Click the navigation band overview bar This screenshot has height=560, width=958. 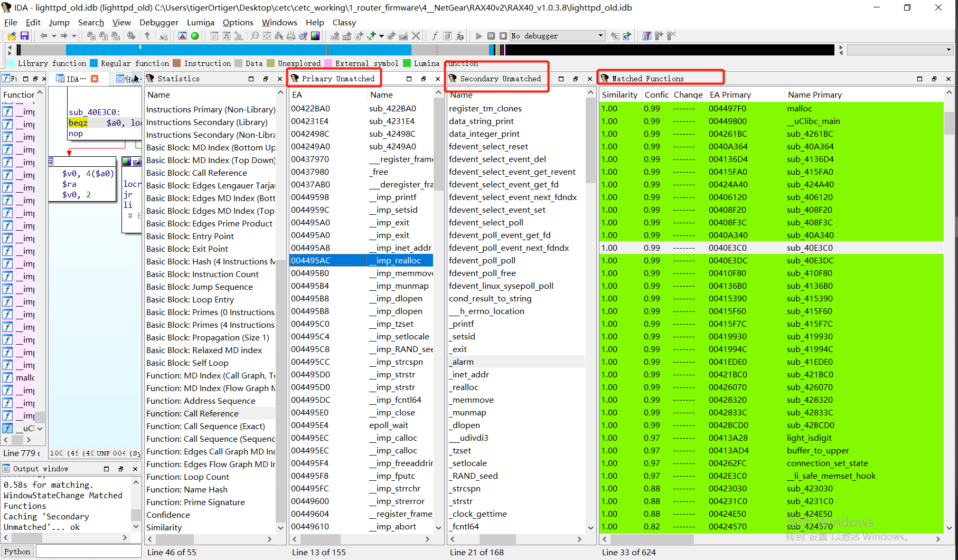tap(425, 50)
